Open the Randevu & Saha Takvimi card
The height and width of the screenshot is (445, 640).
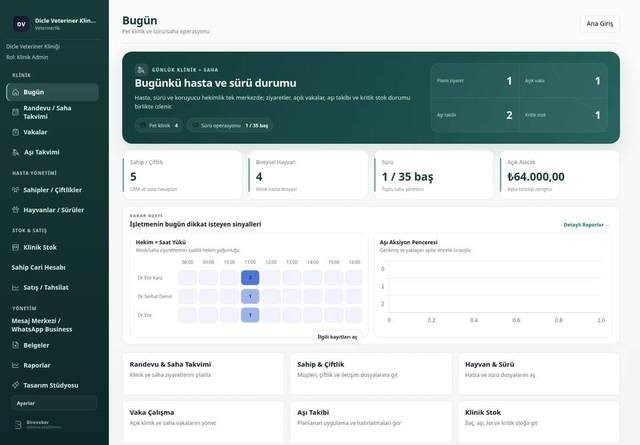click(203, 374)
